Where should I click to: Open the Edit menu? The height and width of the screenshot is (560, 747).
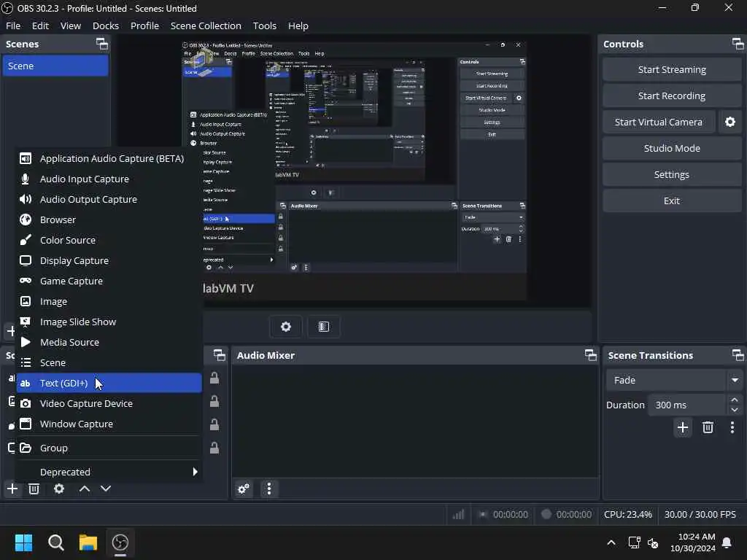(x=41, y=26)
